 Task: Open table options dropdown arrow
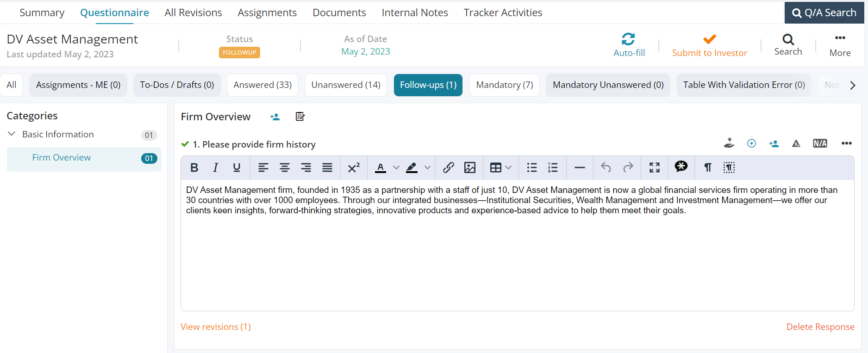point(508,167)
